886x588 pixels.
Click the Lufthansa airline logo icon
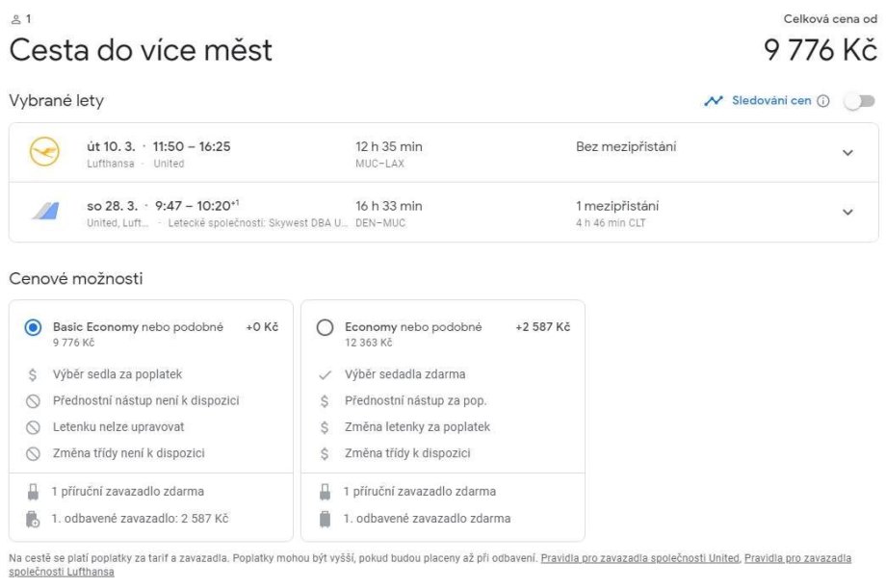point(44,153)
